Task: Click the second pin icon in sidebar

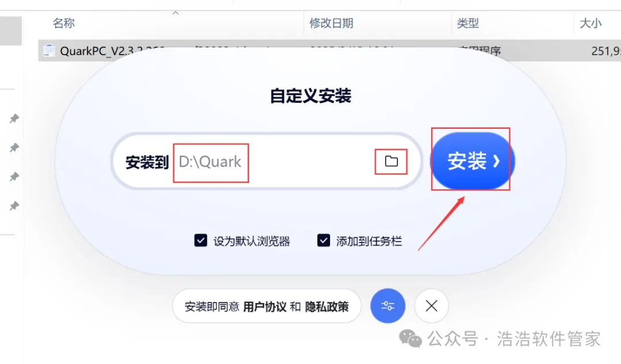Action: 14,147
